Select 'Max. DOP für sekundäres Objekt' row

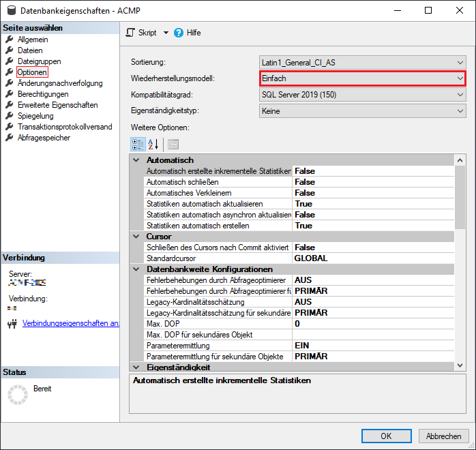pyautogui.click(x=300, y=335)
